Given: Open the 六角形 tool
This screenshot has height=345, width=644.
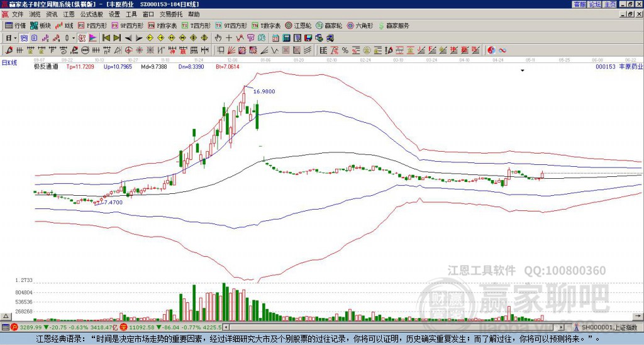Looking at the screenshot, I should point(360,26).
